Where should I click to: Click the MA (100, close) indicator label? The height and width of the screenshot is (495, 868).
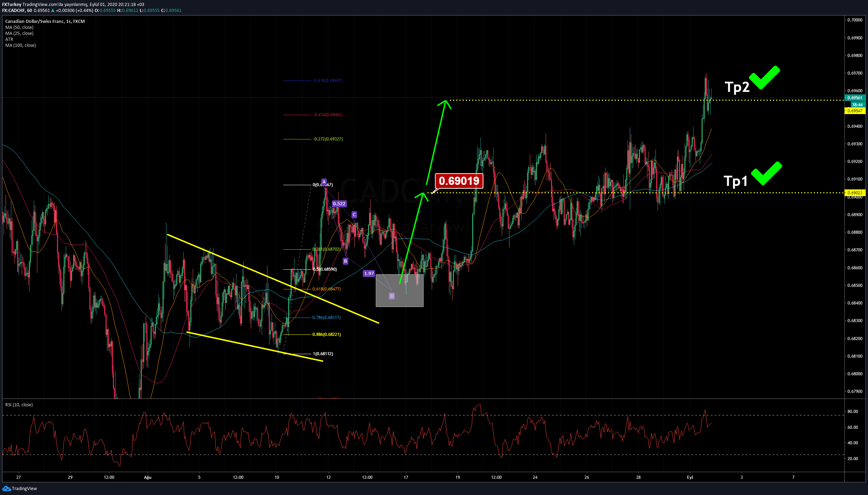point(20,45)
